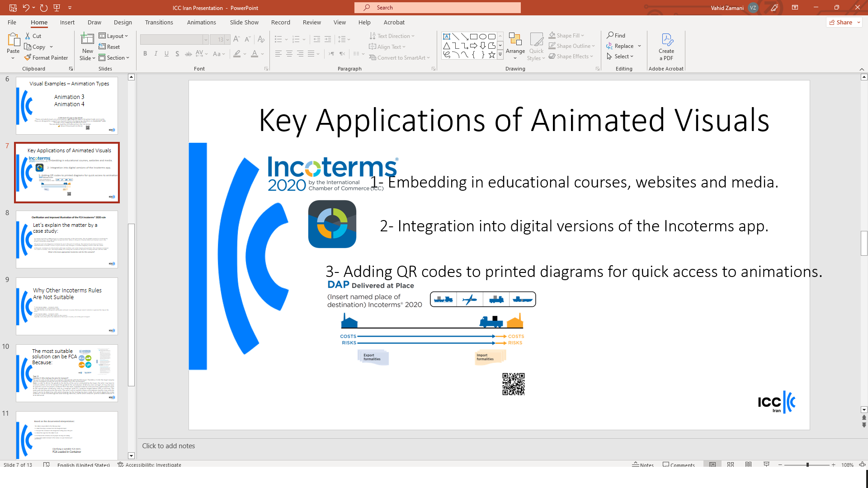
Task: Justify text alignment
Action: coord(311,54)
